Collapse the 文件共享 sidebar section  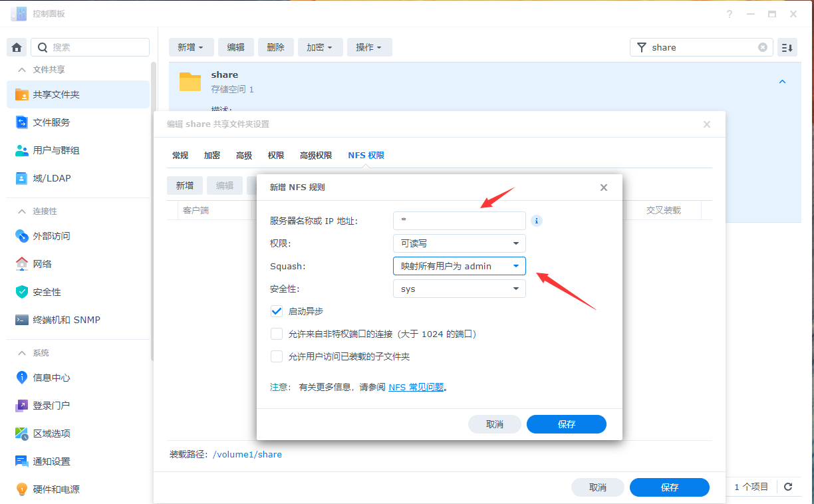click(23, 70)
